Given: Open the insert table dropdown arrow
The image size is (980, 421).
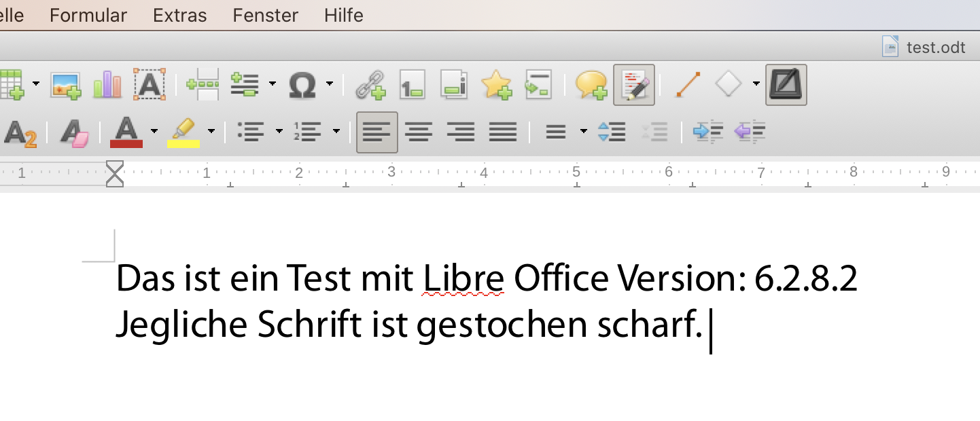Looking at the screenshot, I should click(35, 84).
